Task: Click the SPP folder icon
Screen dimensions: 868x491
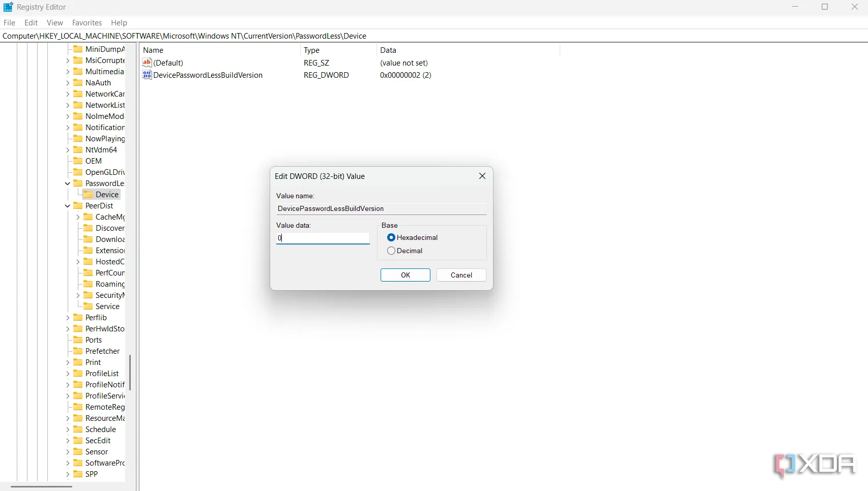Action: tap(78, 474)
